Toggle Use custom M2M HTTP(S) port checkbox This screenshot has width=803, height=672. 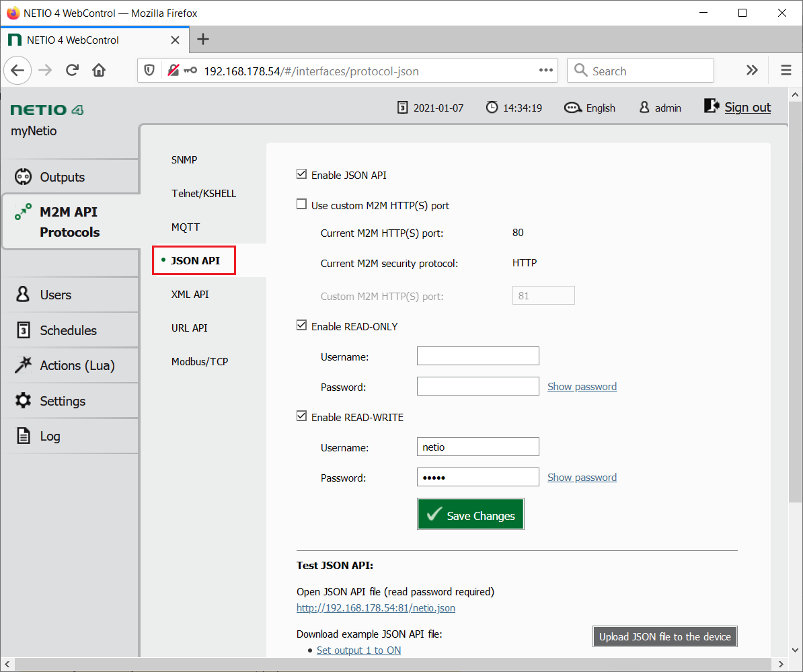click(302, 204)
